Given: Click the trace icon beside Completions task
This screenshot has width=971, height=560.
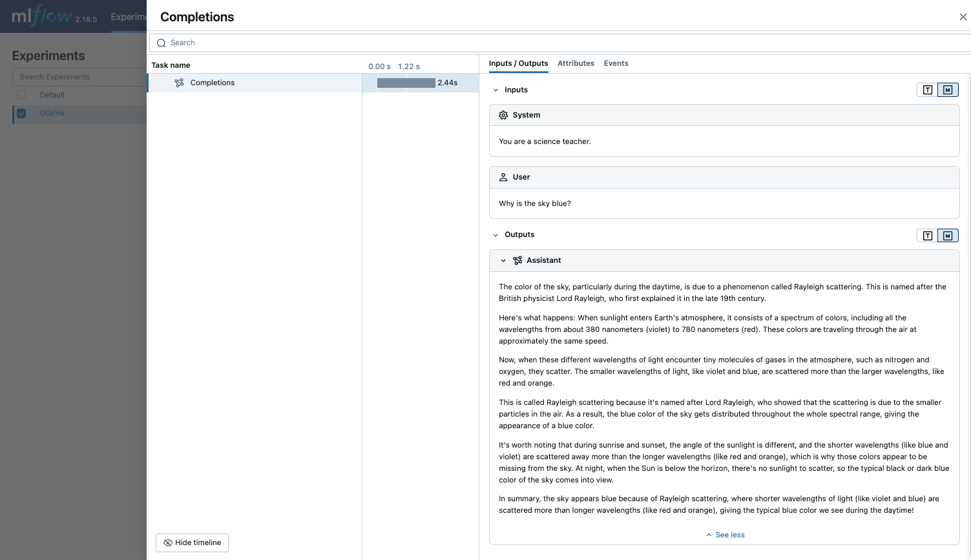Looking at the screenshot, I should 178,83.
